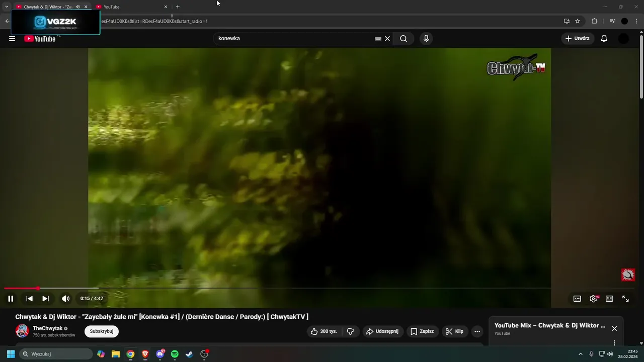Open the browser extensions puzzle icon
The height and width of the screenshot is (362, 644).
tap(595, 21)
